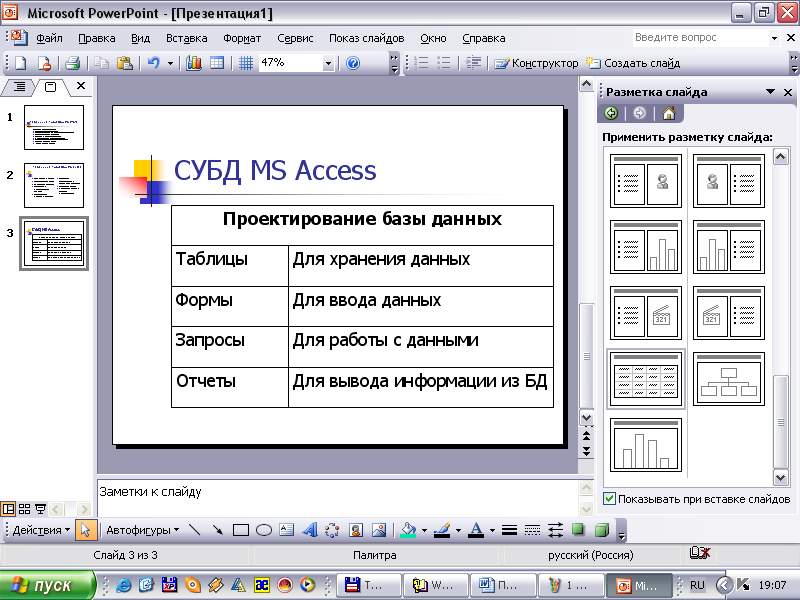Apply the fill color bucket
This screenshot has width=800, height=600.
click(x=408, y=530)
